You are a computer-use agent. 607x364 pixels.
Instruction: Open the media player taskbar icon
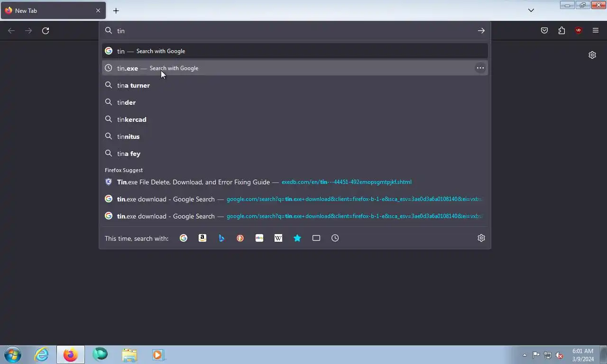(x=158, y=355)
